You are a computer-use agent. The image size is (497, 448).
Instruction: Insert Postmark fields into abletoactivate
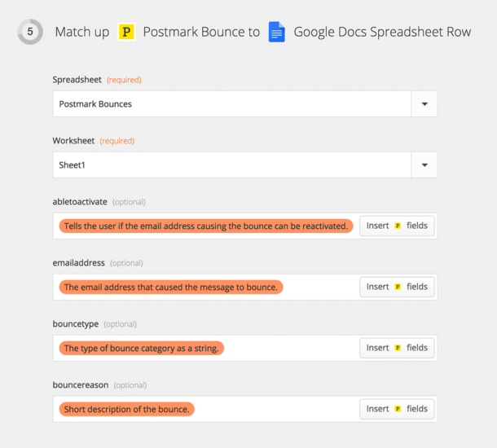397,226
